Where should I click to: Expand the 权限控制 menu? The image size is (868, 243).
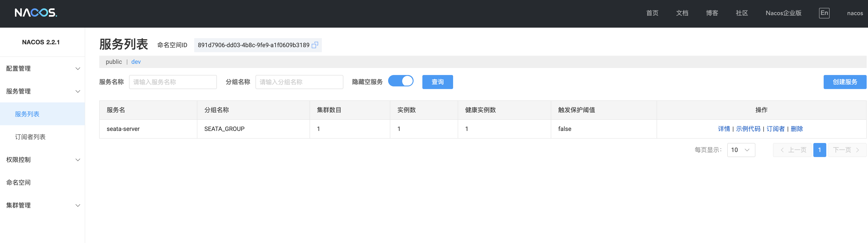pyautogui.click(x=42, y=159)
